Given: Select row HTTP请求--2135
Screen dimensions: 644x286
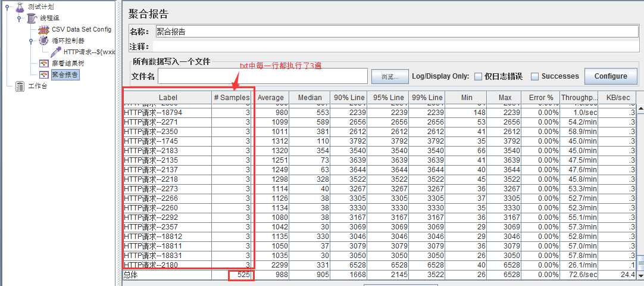Looking at the screenshot, I should [x=380, y=160].
